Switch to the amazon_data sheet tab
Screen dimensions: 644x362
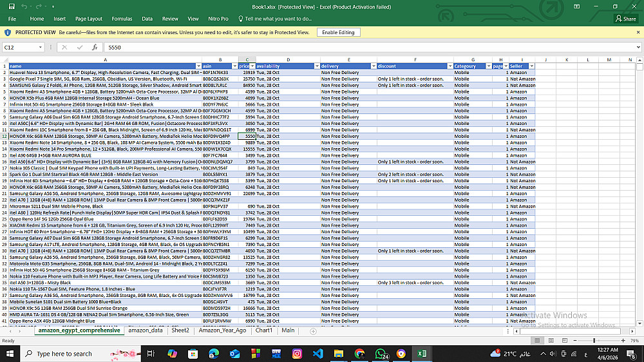click(x=145, y=330)
